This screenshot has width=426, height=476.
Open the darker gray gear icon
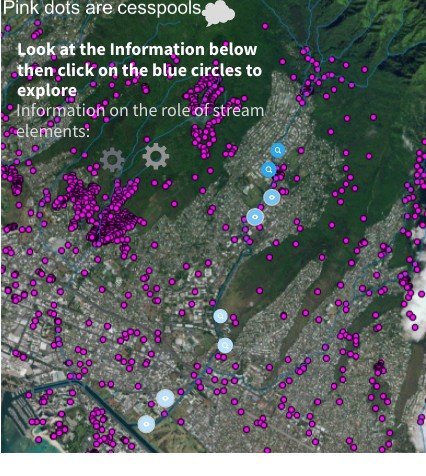112,160
